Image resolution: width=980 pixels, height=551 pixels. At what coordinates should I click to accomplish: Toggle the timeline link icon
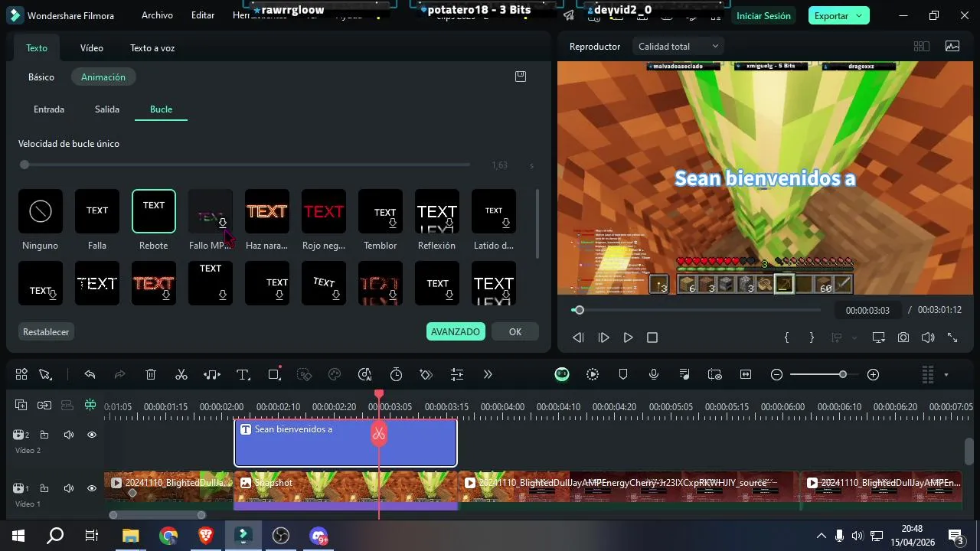point(44,405)
